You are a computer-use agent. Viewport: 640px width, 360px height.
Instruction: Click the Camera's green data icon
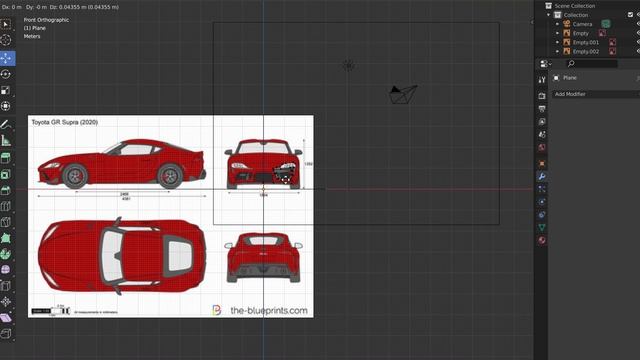[x=606, y=24]
